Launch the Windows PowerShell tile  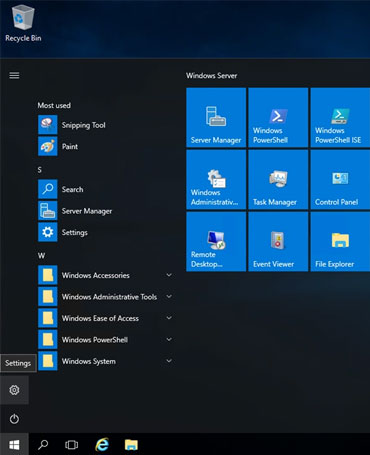point(278,117)
